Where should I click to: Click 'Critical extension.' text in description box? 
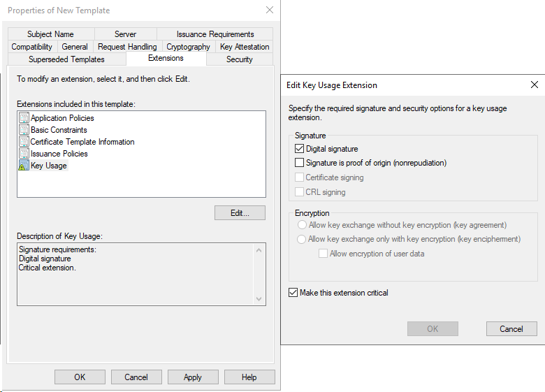click(x=48, y=268)
